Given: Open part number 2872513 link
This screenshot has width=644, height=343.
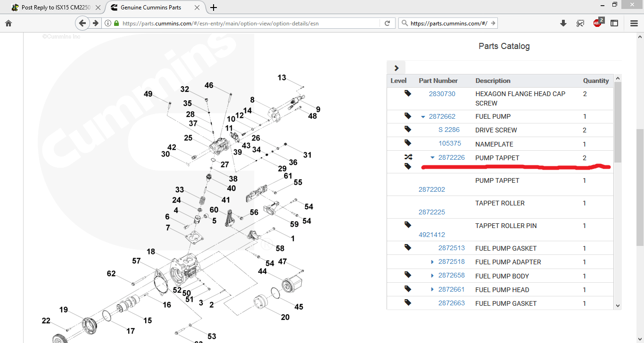Looking at the screenshot, I should (x=452, y=248).
